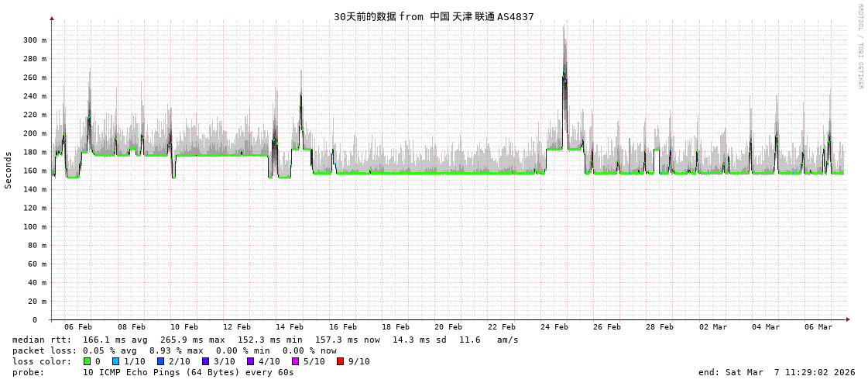
Task: Click the 06 Mar date label
Action: 819,327
